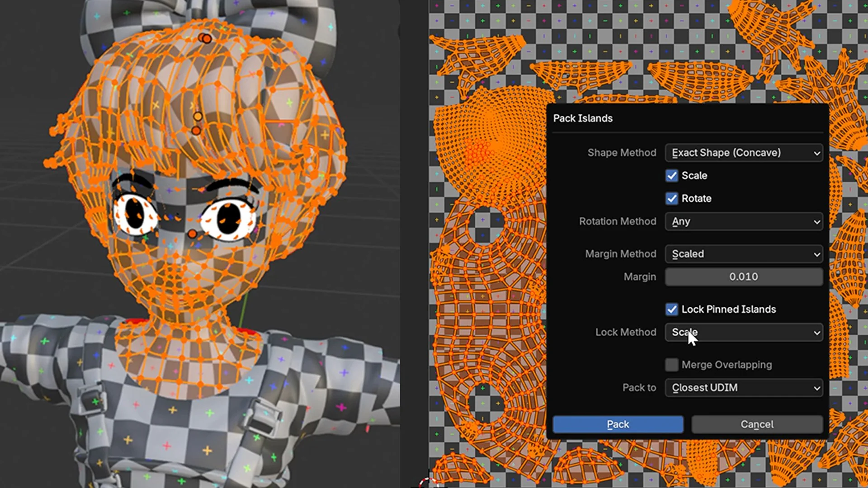Enable the Merge Overlapping checkbox
This screenshot has height=488, width=868.
coord(672,365)
